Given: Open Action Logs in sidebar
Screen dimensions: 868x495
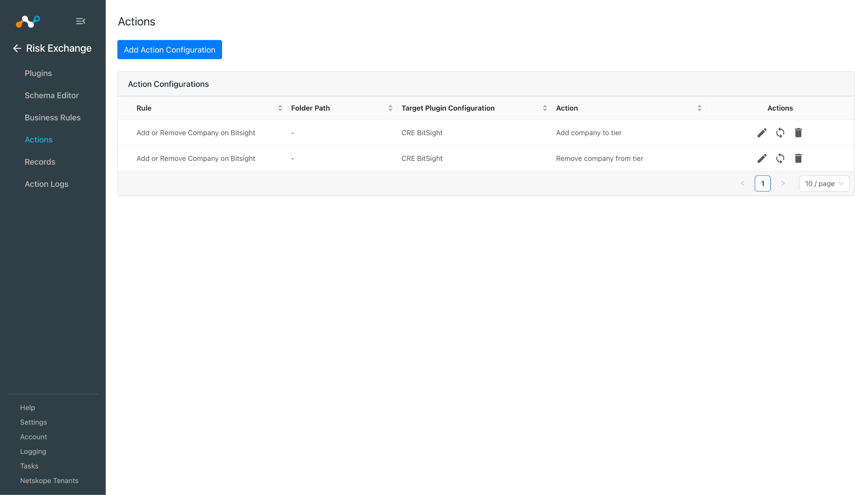Looking at the screenshot, I should [47, 184].
